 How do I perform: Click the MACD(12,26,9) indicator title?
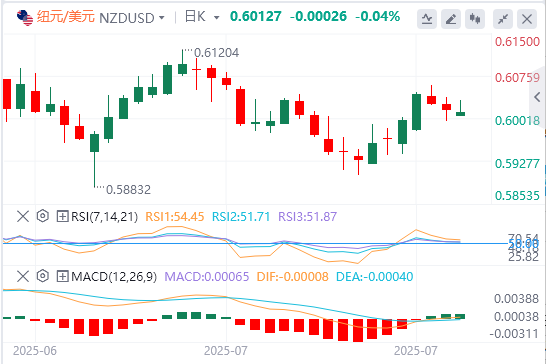114,277
